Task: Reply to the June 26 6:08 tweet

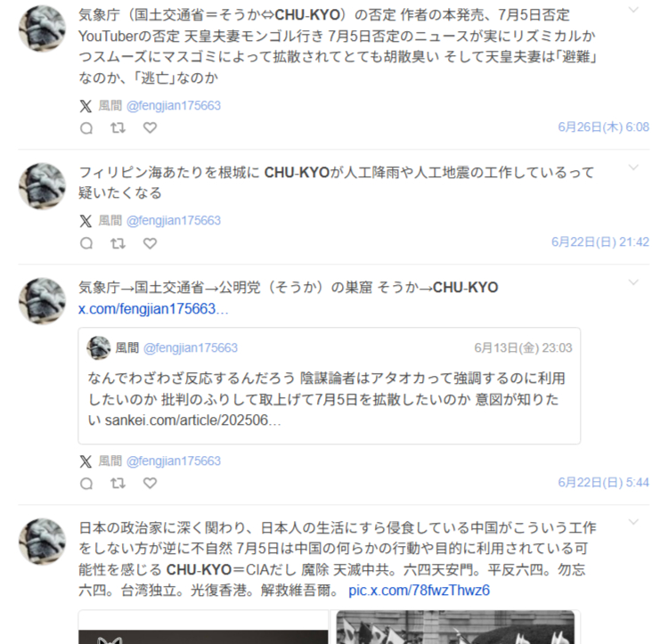Action: pos(86,128)
